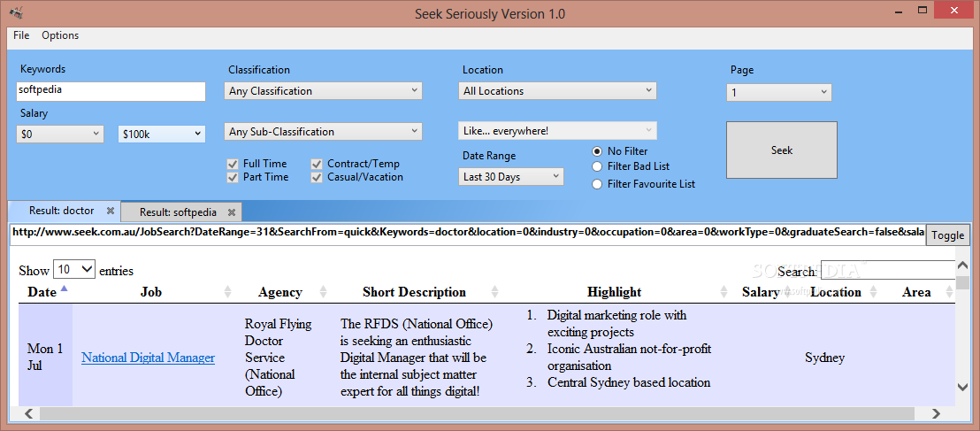Select the Filter Bad List option
This screenshot has width=980, height=431.
(597, 166)
